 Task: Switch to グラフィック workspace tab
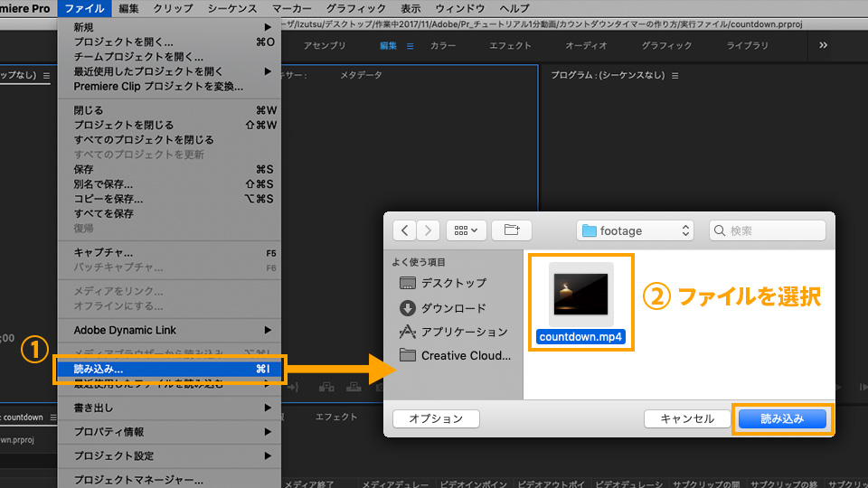[666, 45]
